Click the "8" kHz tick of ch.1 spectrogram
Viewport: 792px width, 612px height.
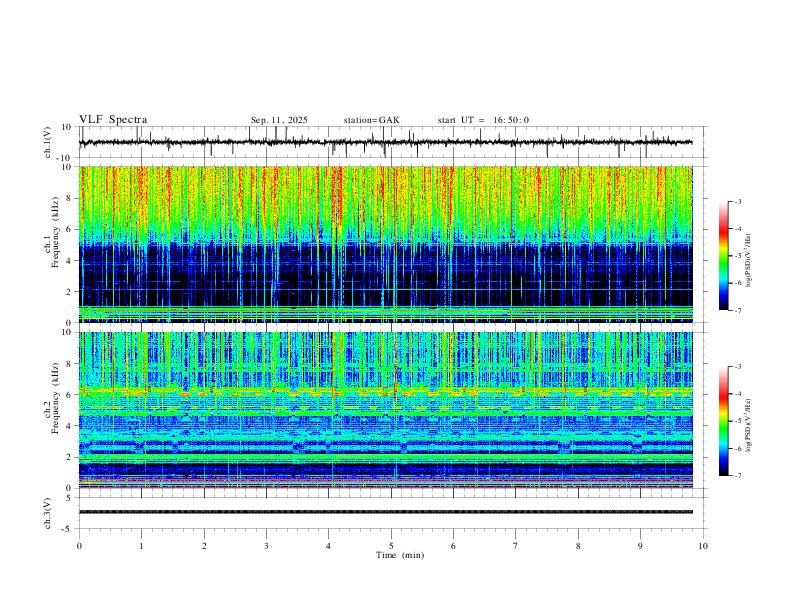pyautogui.click(x=70, y=198)
